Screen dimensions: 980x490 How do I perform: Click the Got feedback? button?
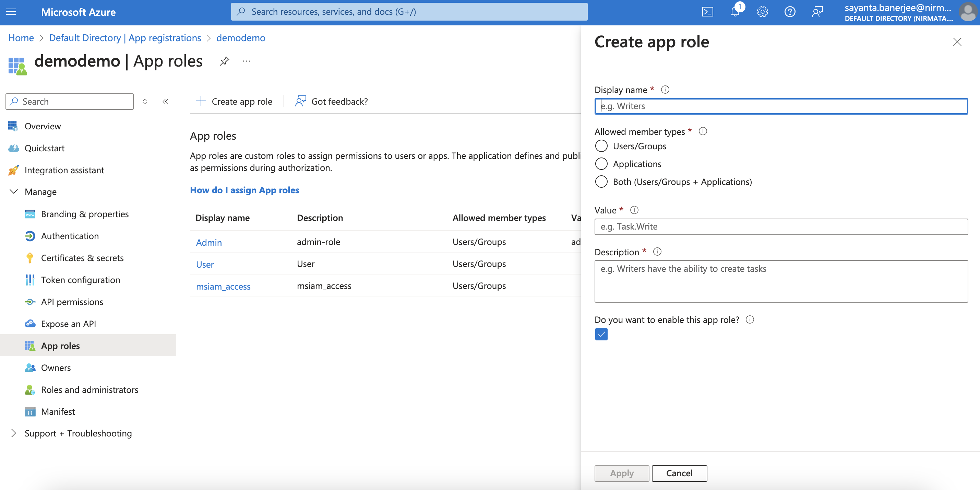tap(331, 101)
